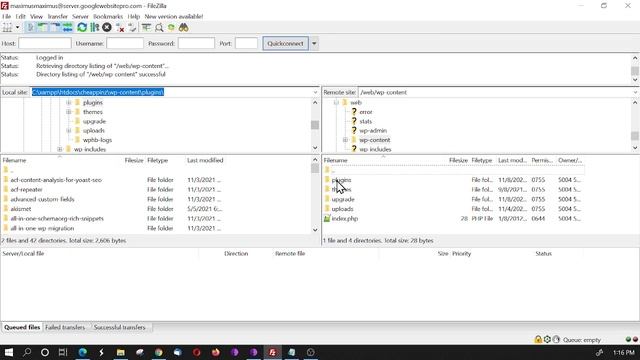Expand the local wp-includes tree folder
This screenshot has width=640, height=360.
pyautogui.click(x=60, y=149)
